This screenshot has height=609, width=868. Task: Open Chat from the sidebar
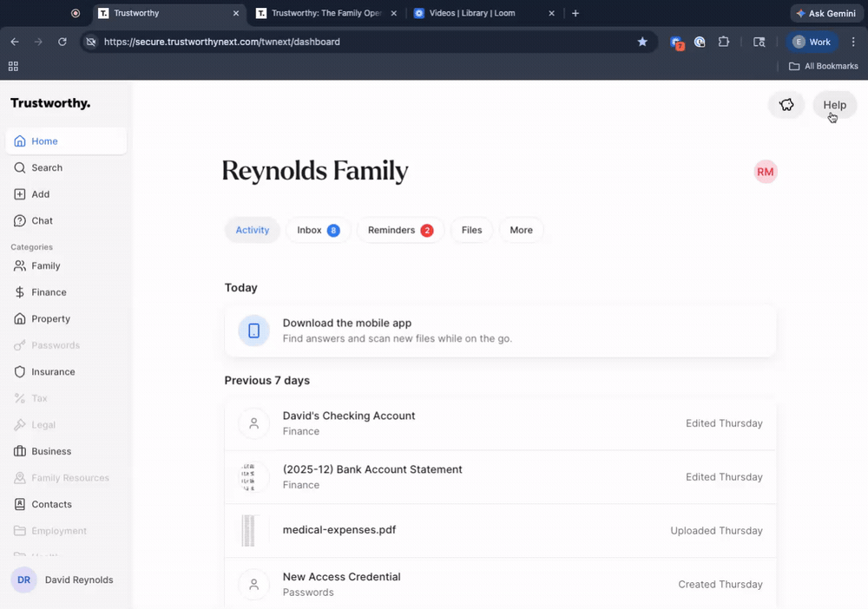tap(42, 220)
